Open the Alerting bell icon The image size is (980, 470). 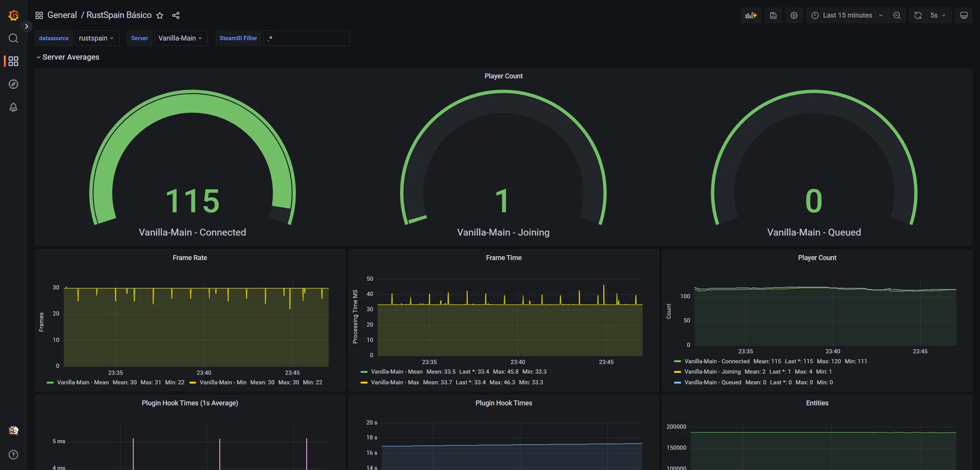click(x=13, y=107)
